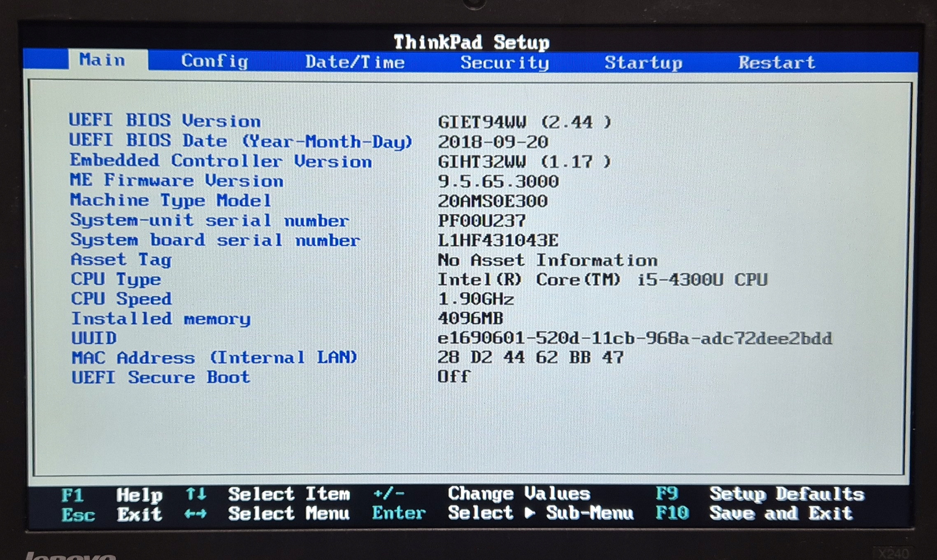Select BIOS date value 2018-09-20
The height and width of the screenshot is (560, 937).
[x=493, y=142]
